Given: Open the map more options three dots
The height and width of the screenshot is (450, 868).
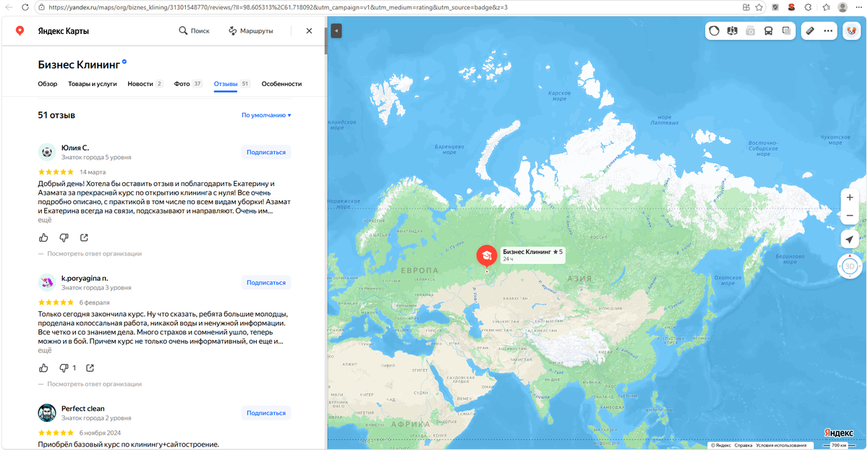Looking at the screenshot, I should click(828, 30).
